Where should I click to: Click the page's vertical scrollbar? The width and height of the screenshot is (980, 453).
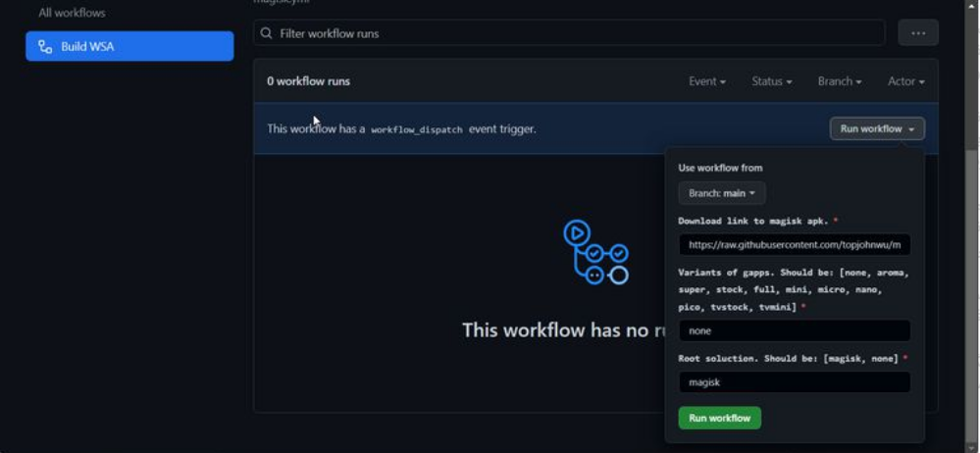pos(971,294)
